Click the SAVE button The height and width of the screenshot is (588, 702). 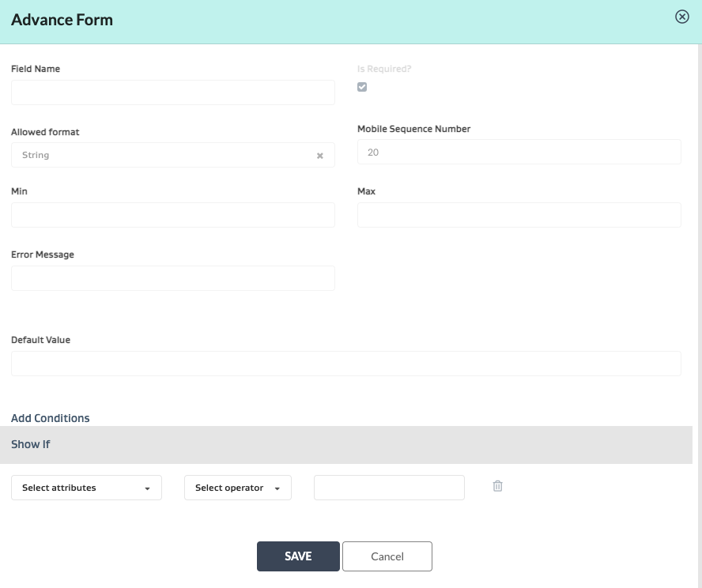pyautogui.click(x=298, y=556)
